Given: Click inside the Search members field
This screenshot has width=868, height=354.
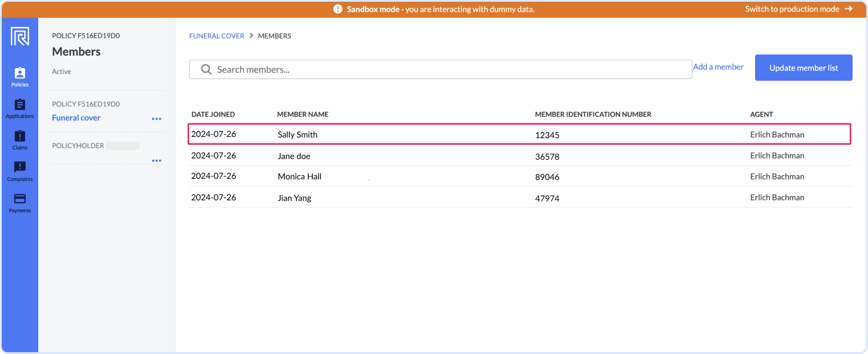Looking at the screenshot, I should (x=418, y=69).
